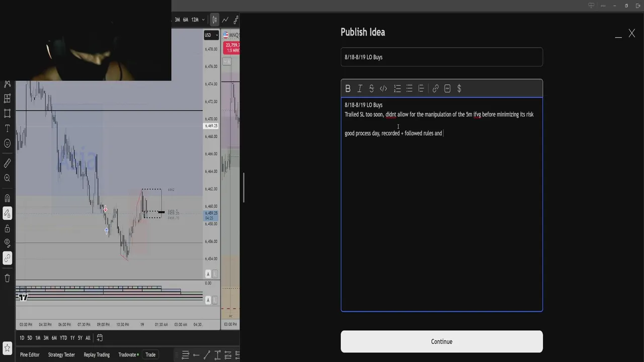Toggle auto scale A on price pane
Screen dimensions: 644x362
click(x=208, y=274)
